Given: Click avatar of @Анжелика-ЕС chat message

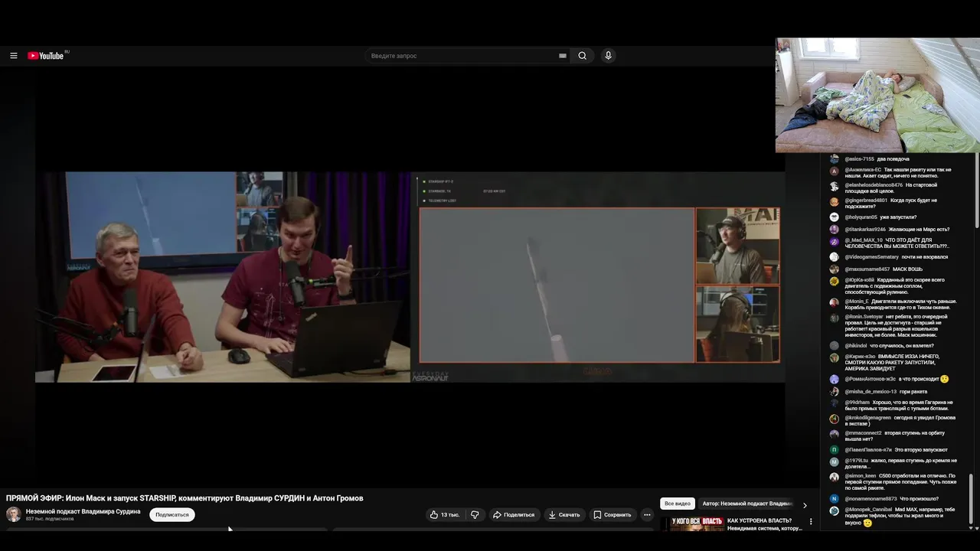Looking at the screenshot, I should 835,171.
